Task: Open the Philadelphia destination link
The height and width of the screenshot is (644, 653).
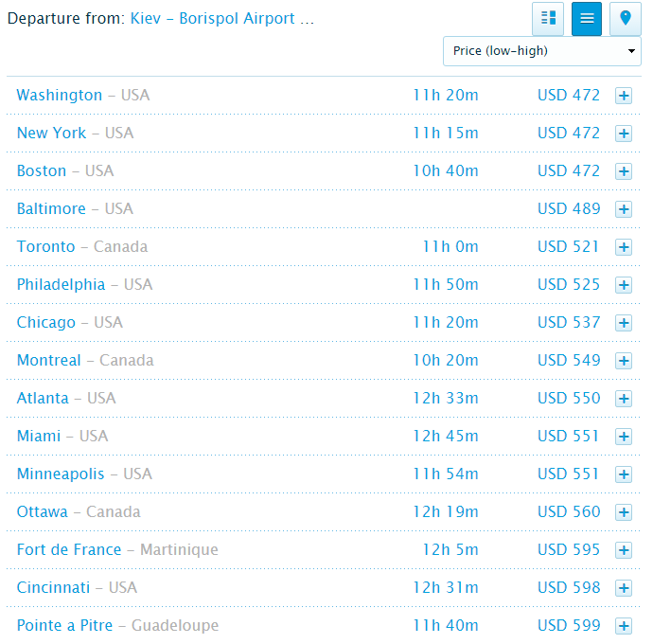Action: (61, 284)
